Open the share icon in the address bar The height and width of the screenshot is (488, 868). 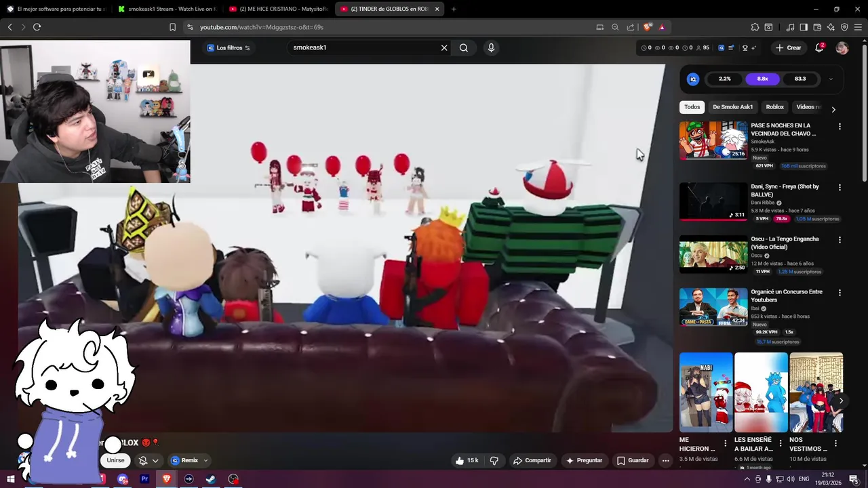(631, 27)
